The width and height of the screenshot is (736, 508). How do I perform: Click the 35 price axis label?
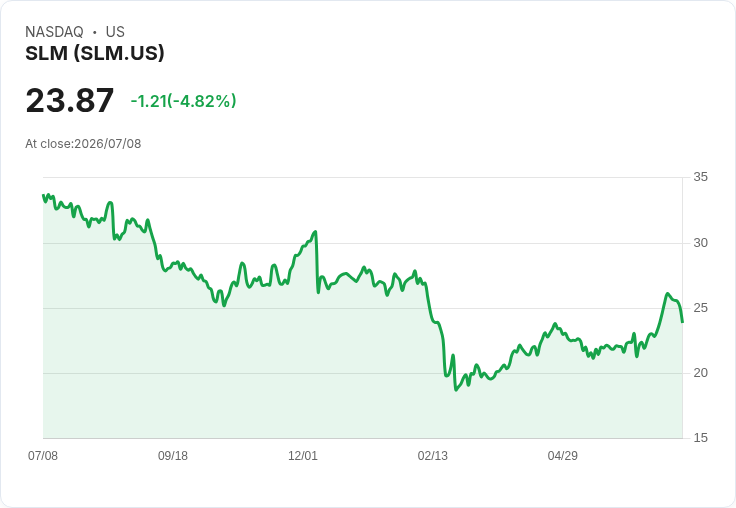tap(701, 177)
